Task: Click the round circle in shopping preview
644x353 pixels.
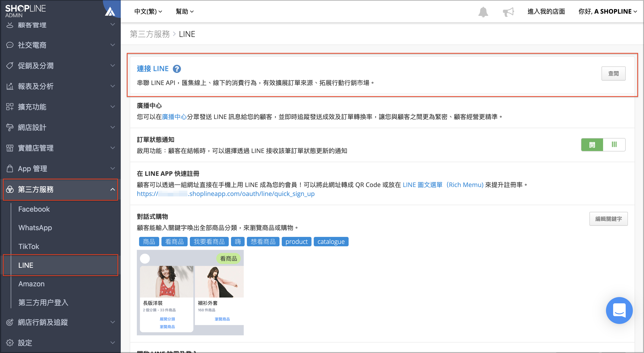Action: pyautogui.click(x=145, y=258)
